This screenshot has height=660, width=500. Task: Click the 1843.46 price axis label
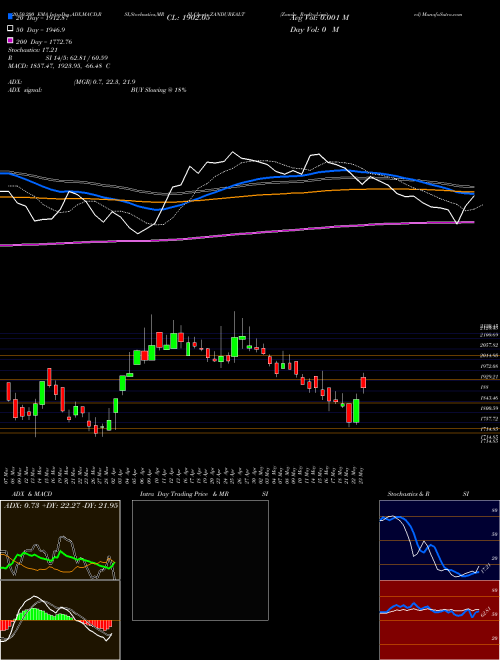coord(489,398)
